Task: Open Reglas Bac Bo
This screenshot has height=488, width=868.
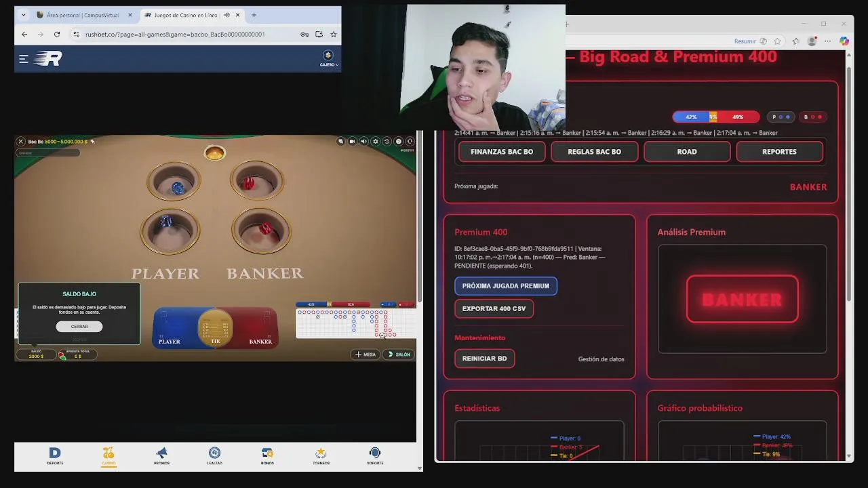Action: tap(594, 152)
